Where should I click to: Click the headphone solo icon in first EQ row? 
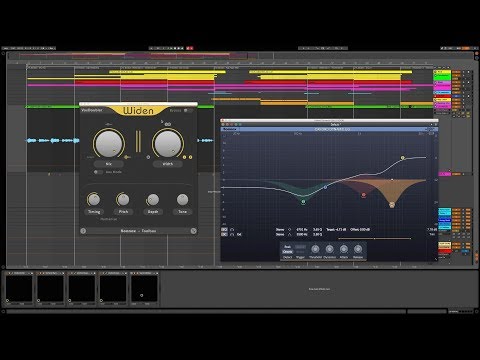pyautogui.click(x=232, y=230)
